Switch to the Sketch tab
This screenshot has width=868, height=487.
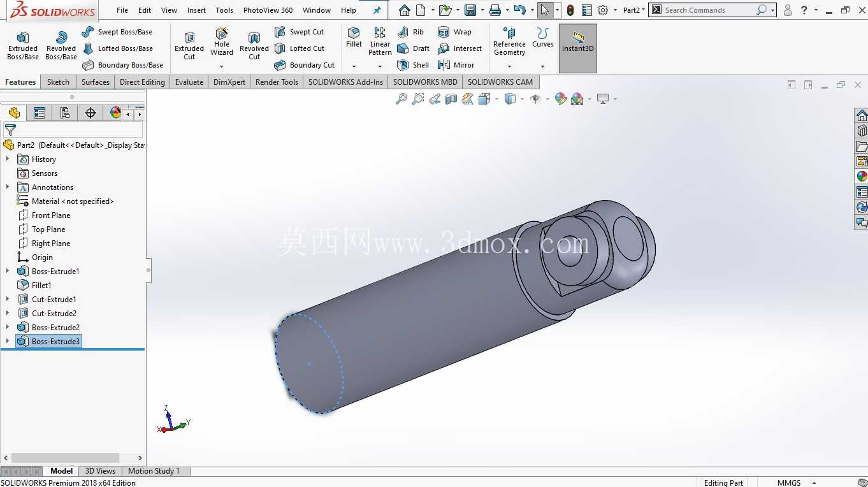(58, 82)
